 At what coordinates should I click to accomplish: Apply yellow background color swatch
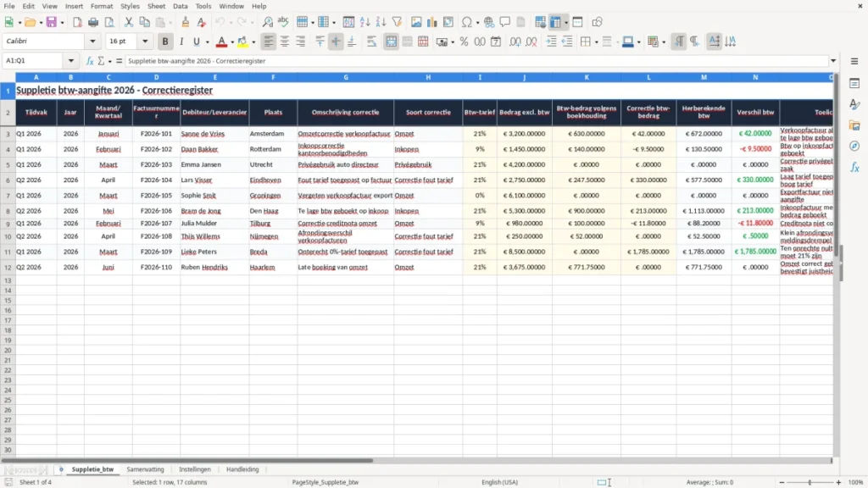pyautogui.click(x=242, y=42)
